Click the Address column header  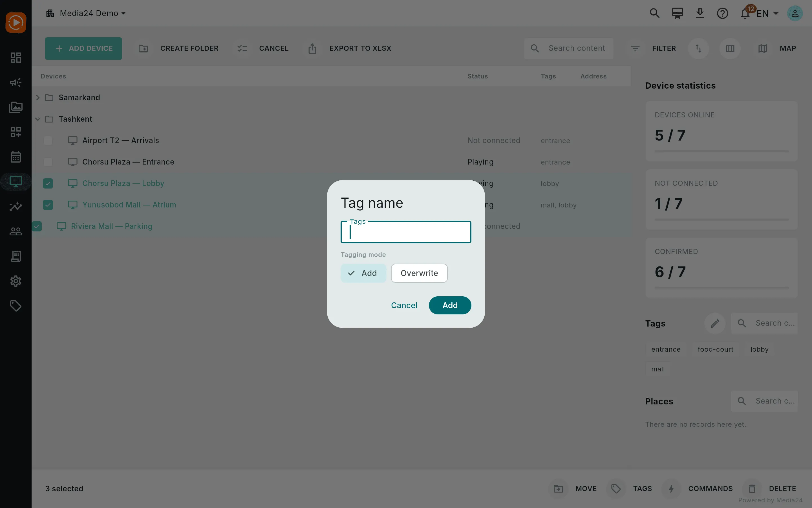tap(593, 76)
